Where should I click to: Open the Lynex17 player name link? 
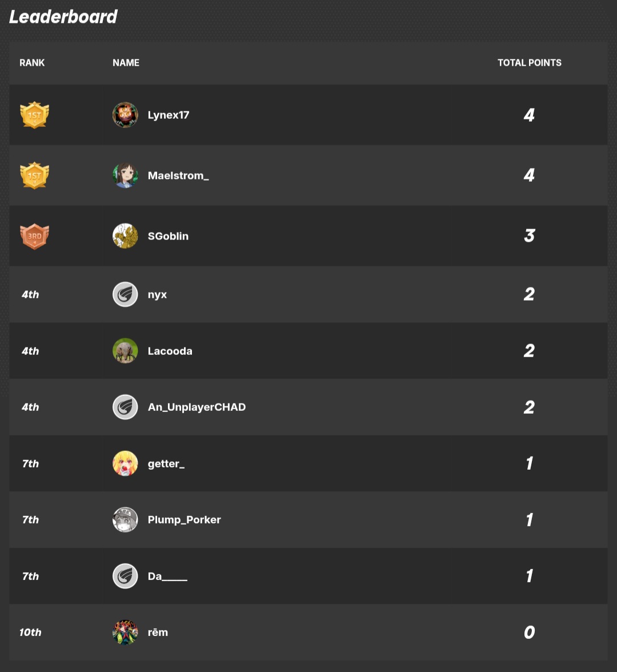pyautogui.click(x=169, y=115)
